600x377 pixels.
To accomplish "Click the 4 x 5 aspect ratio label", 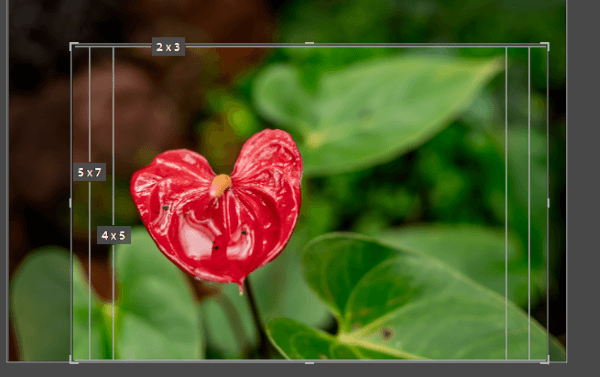I will (114, 235).
